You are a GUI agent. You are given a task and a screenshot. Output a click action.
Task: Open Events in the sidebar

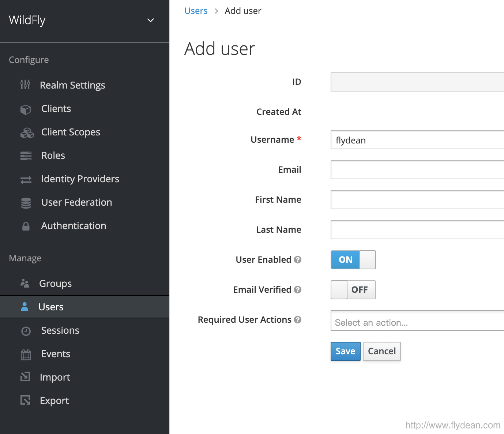(x=56, y=353)
